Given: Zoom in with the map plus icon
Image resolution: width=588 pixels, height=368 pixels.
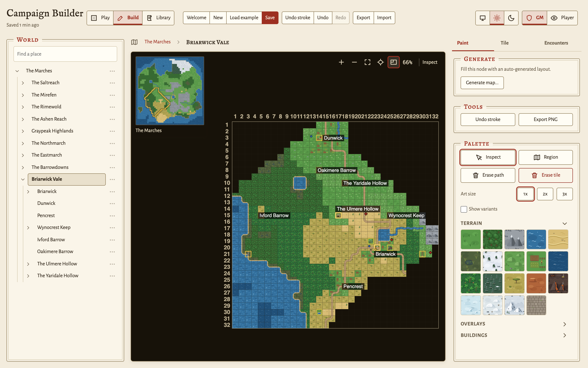Looking at the screenshot, I should click(341, 62).
